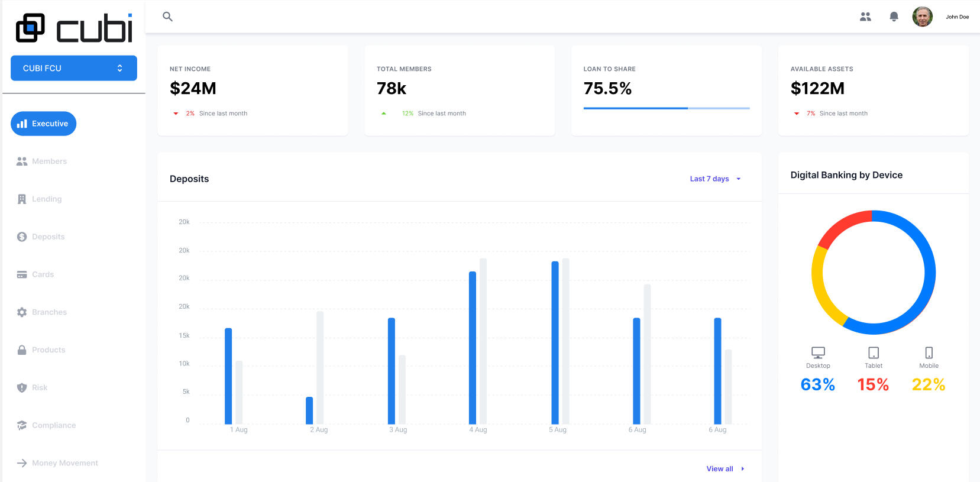Open the CUBI FCU organization dropdown
The height and width of the screenshot is (482, 980).
pyautogui.click(x=74, y=68)
